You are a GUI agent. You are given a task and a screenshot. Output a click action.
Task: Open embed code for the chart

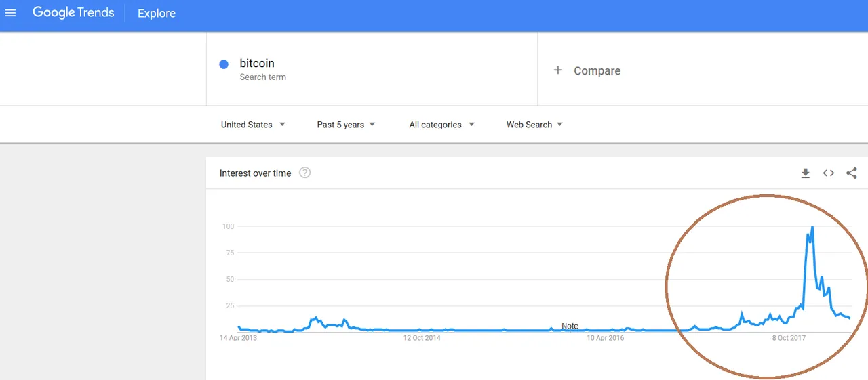(829, 173)
